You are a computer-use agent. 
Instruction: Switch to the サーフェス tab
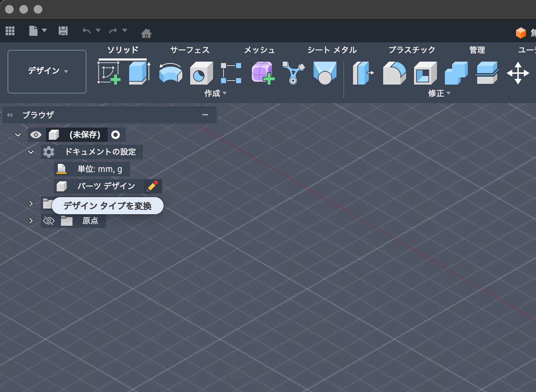(x=190, y=50)
